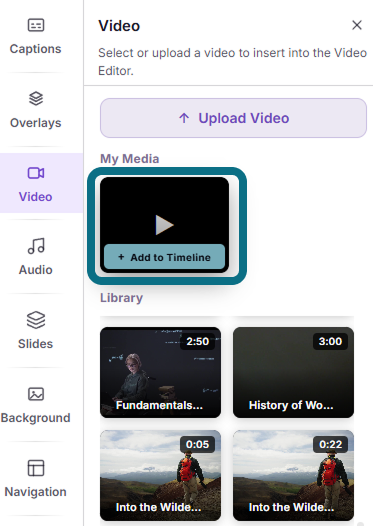Screen dimensions: 373x526
Task: Click the 3:00 duration badge
Action: click(x=330, y=341)
